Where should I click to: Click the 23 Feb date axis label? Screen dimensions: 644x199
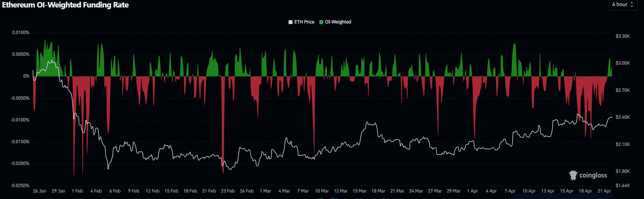coord(227,191)
